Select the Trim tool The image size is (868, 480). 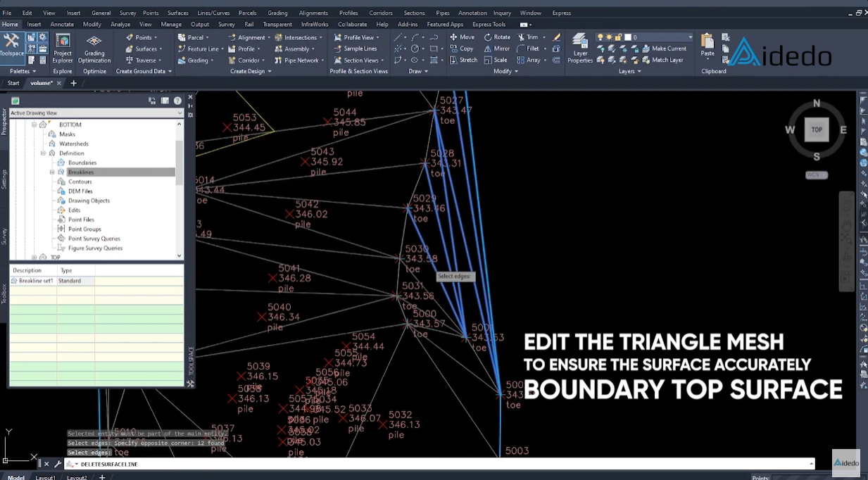click(x=527, y=37)
